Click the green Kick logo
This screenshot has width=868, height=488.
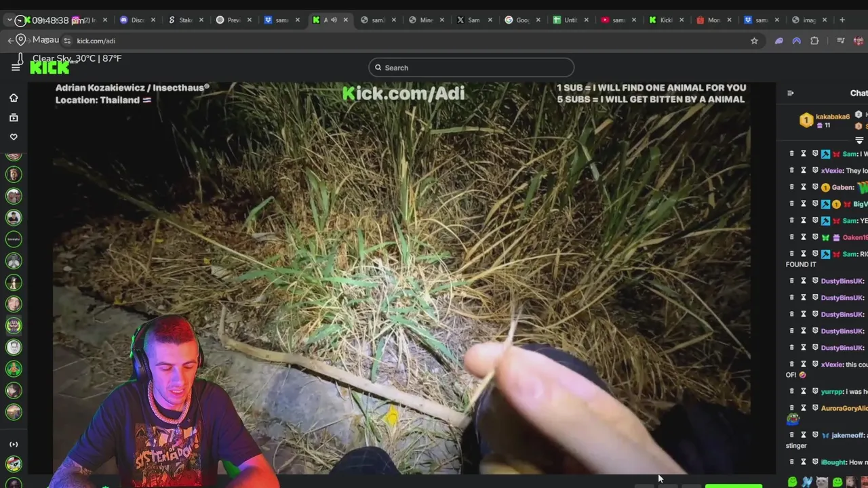coord(50,67)
